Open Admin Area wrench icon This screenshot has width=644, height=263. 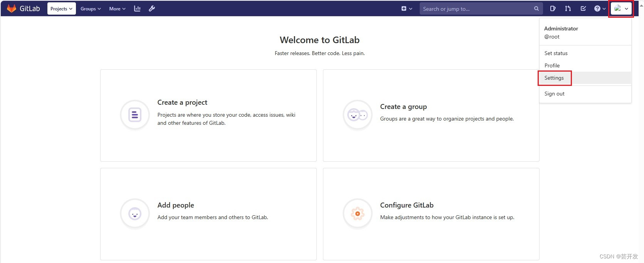point(152,8)
